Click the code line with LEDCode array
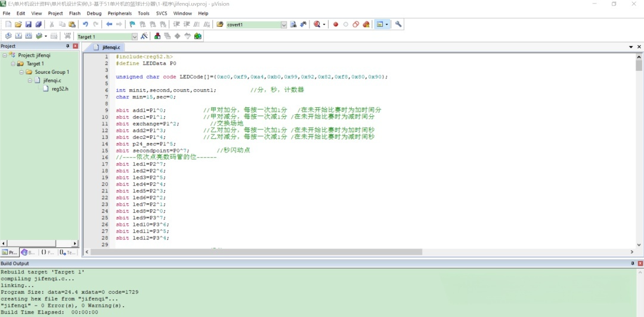Viewport: 644px width, 317px height. click(x=252, y=77)
